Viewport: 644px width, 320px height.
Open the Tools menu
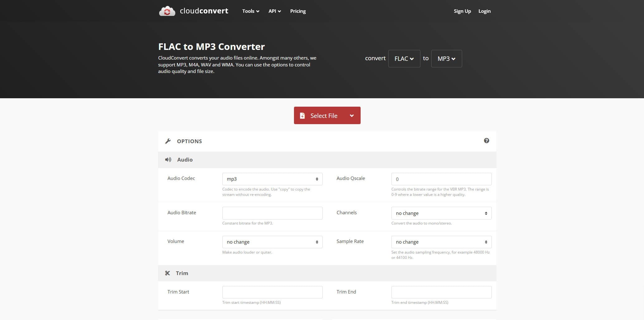251,11
